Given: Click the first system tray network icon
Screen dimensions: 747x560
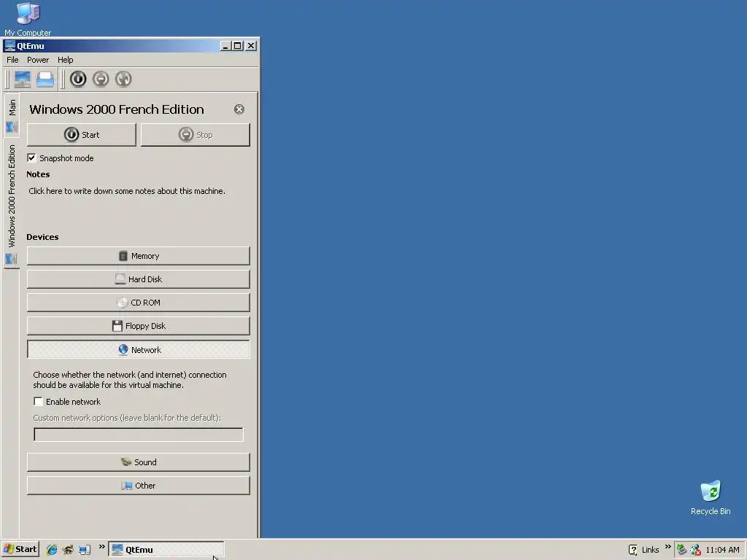Looking at the screenshot, I should click(682, 550).
